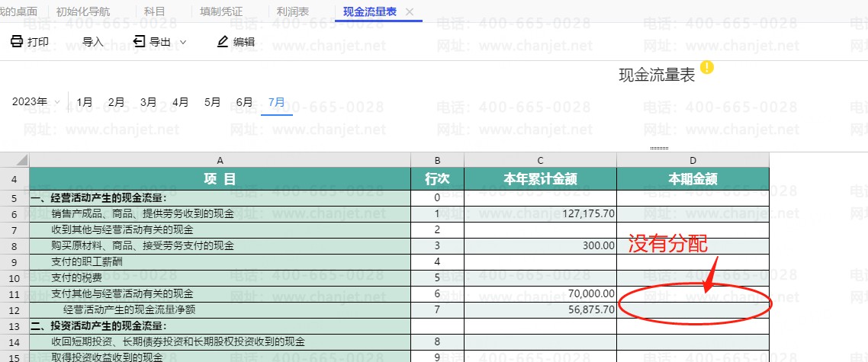
Task: Click the dotted panel divider handle above the grid
Action: (x=660, y=147)
